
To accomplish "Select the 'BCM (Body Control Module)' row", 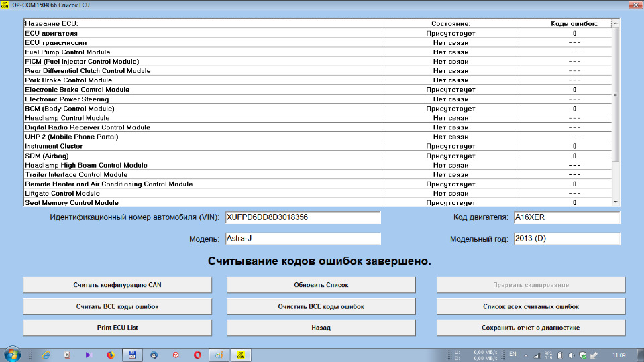I will pos(318,109).
